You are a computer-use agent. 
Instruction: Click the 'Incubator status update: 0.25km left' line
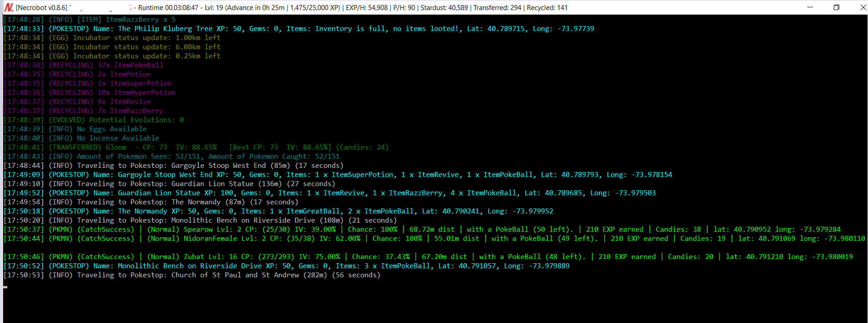pyautogui.click(x=112, y=56)
